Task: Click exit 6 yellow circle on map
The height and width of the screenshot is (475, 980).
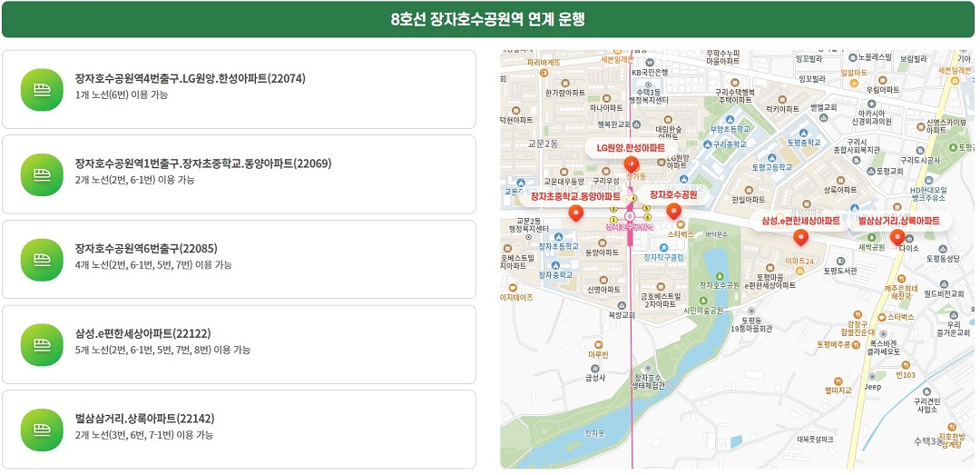Action: pyautogui.click(x=648, y=217)
